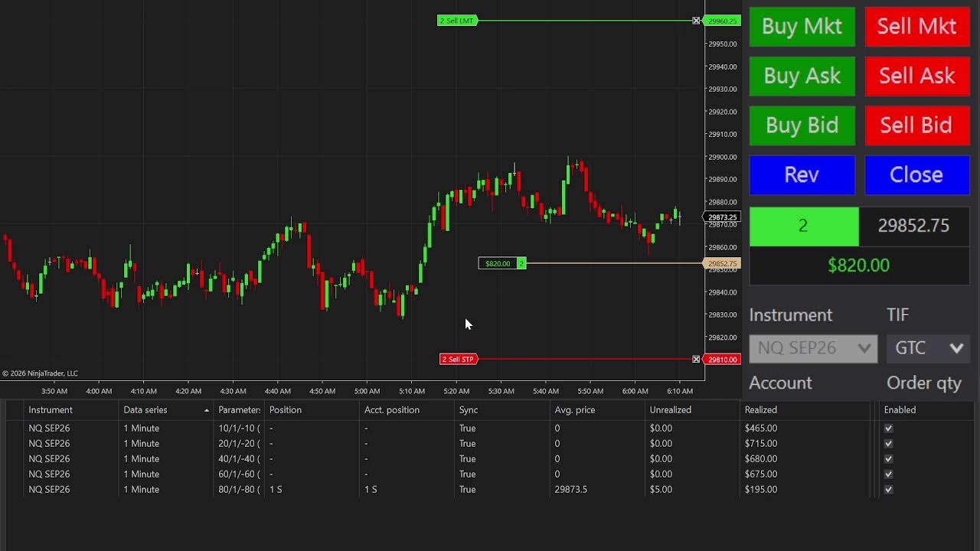Click the Enabled column header
980x551 pixels.
pyautogui.click(x=926, y=410)
